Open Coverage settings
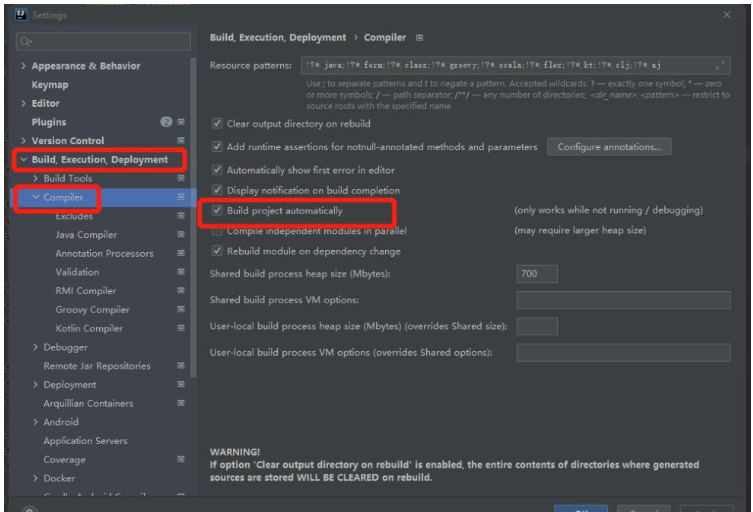Screen dimensions: 753x512 coord(64,460)
